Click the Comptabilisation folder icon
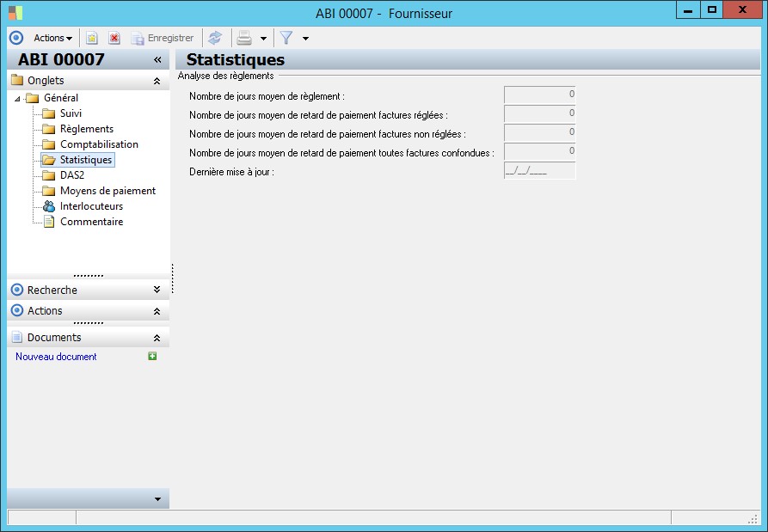 pyautogui.click(x=48, y=145)
